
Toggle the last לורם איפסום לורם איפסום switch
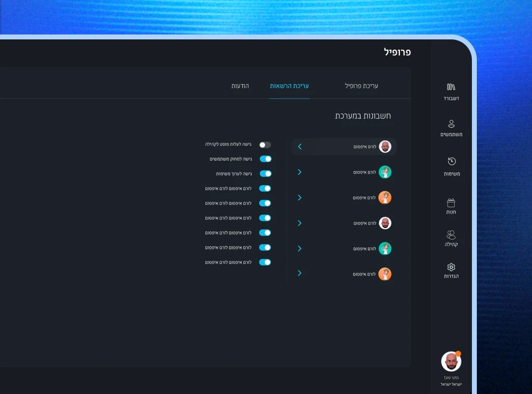pos(265,263)
